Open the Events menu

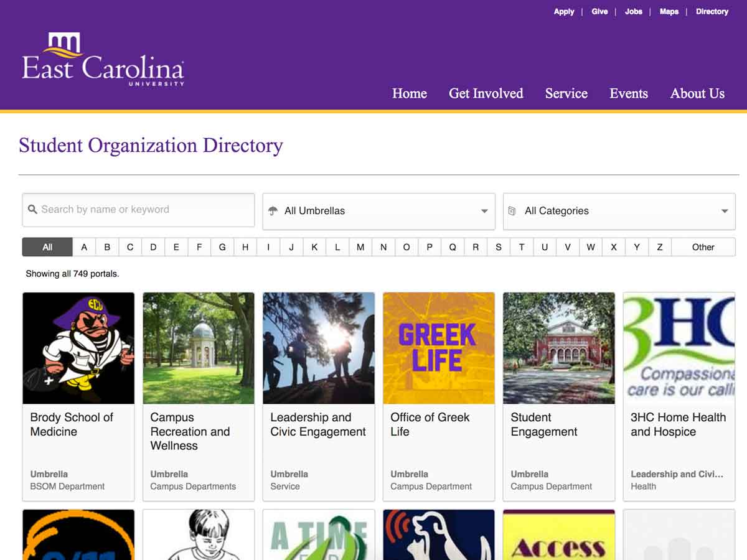(x=629, y=93)
